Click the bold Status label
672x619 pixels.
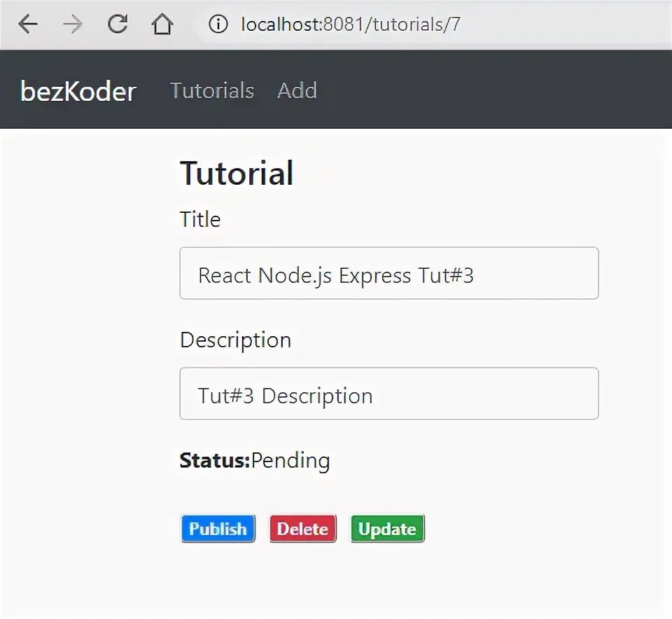pos(214,460)
